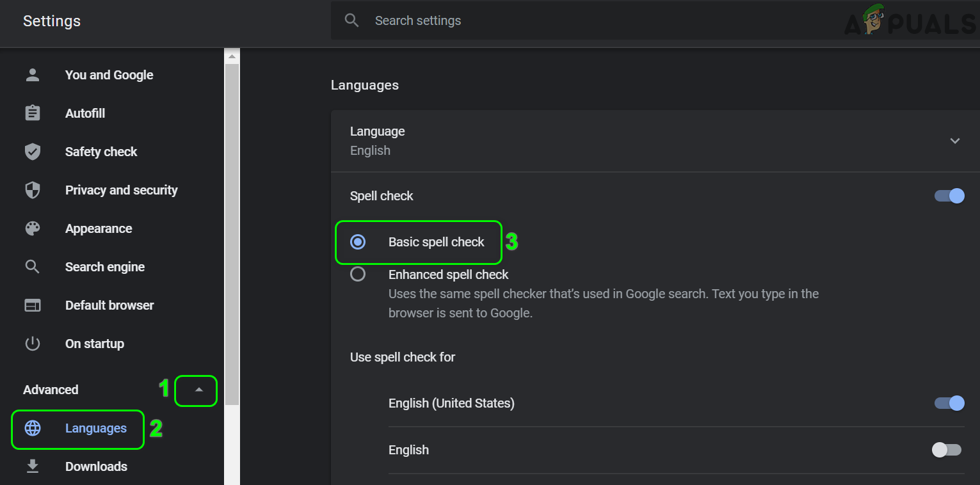This screenshot has width=980, height=485.
Task: Click the sidebar scrollbar up arrow
Action: pyautogui.click(x=232, y=56)
